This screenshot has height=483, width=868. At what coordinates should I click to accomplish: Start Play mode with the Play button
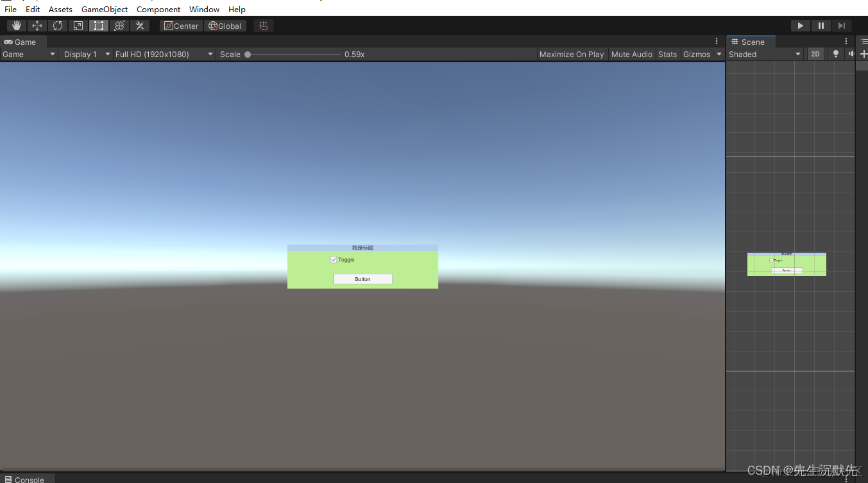click(x=801, y=26)
